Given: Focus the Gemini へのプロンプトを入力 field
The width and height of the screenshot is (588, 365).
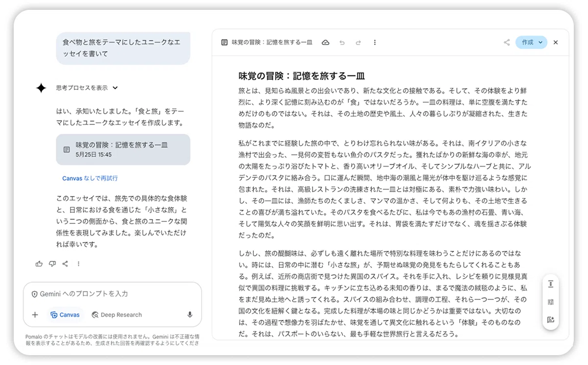Looking at the screenshot, I should coord(112,294).
